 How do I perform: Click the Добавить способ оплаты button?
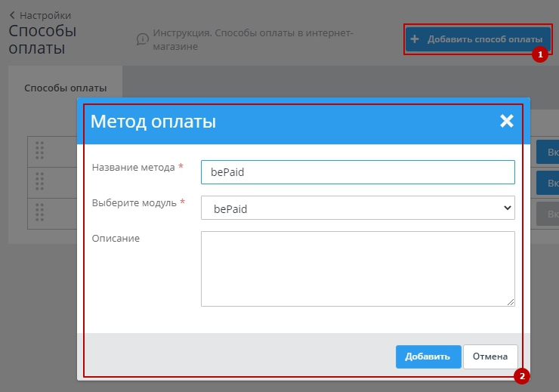pos(477,39)
